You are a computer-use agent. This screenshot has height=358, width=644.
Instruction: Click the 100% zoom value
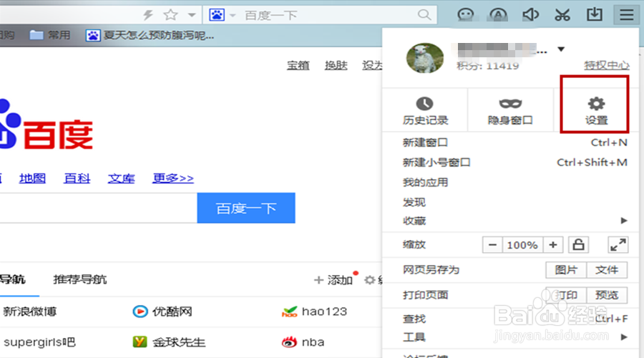pyautogui.click(x=522, y=245)
